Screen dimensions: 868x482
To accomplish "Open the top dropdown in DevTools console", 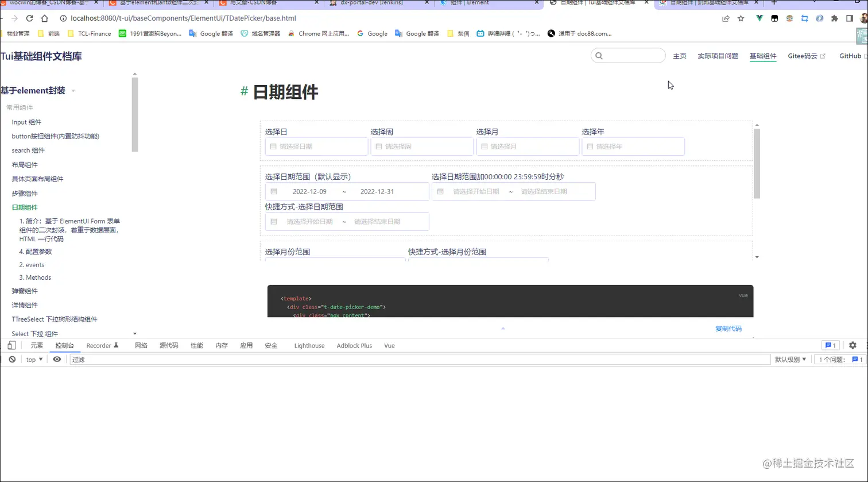I will 33,359.
